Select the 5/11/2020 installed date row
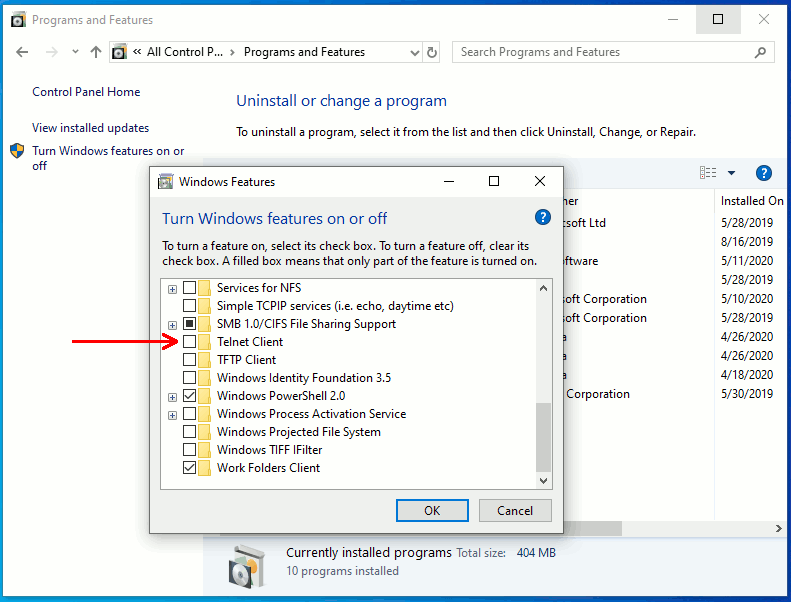Screen dimensions: 791x602 click(747, 261)
